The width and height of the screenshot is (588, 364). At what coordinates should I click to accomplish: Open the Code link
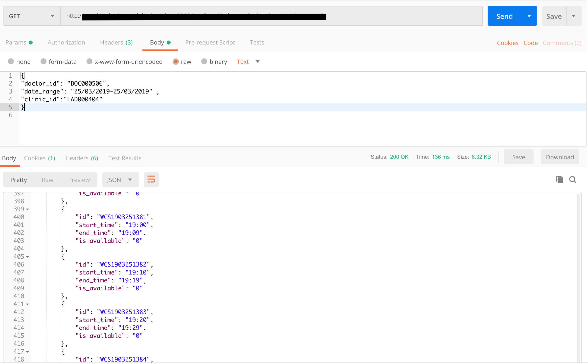531,43
